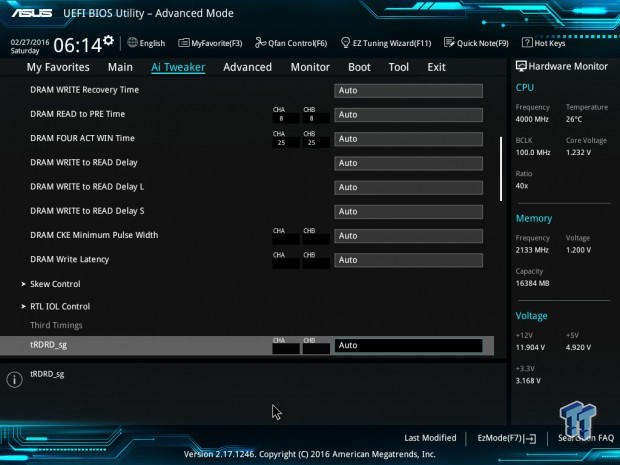Edit the tRDRD_sg Auto field
The height and width of the screenshot is (465, 620).
click(408, 345)
